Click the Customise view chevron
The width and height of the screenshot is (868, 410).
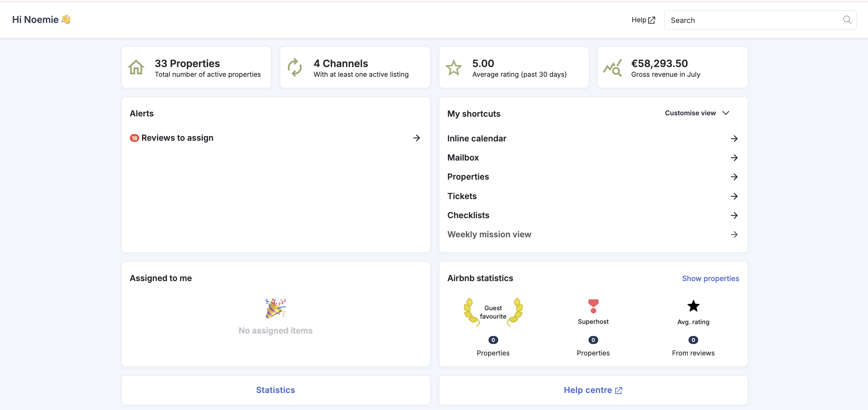pos(726,113)
